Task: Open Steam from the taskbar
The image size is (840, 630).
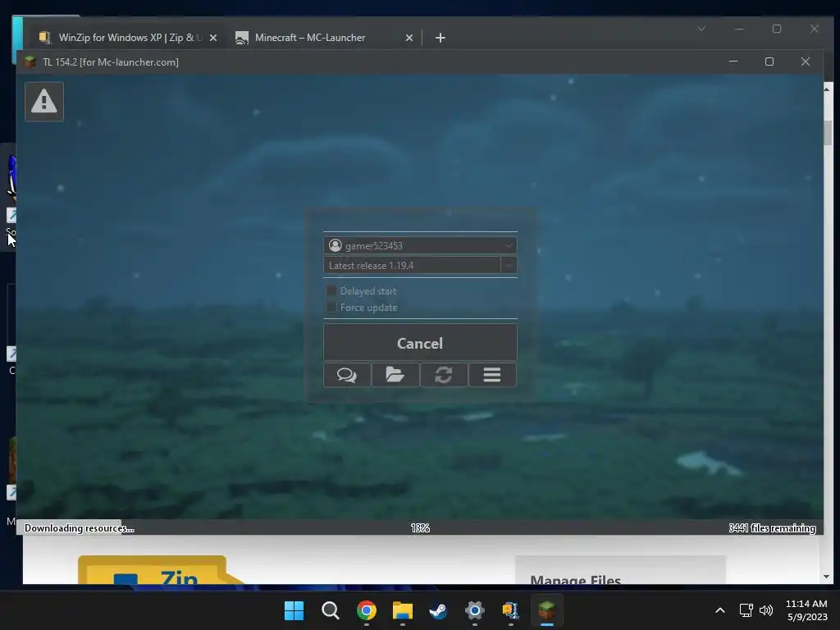Action: point(438,610)
